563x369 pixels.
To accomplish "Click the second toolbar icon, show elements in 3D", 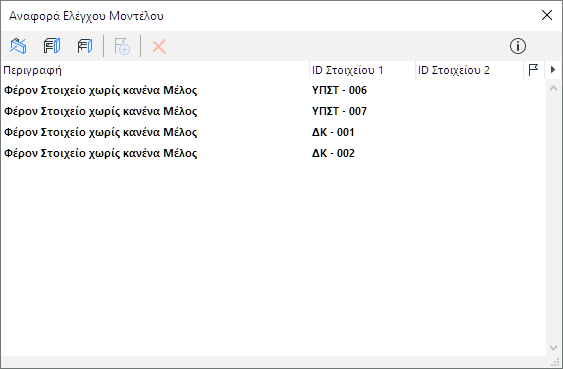I will [x=52, y=46].
